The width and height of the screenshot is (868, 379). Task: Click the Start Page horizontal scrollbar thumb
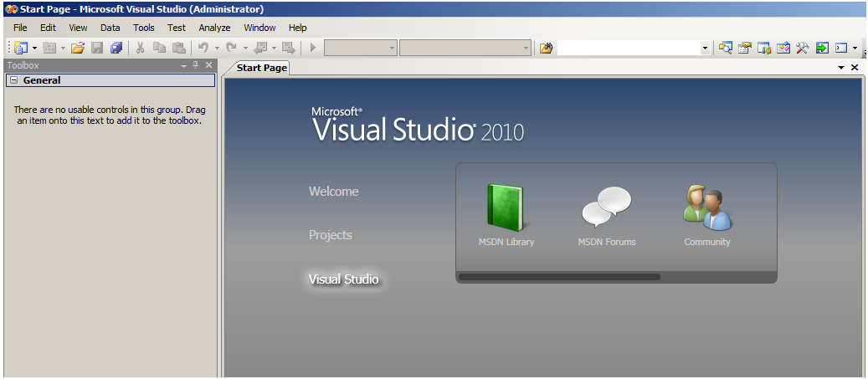(x=560, y=277)
